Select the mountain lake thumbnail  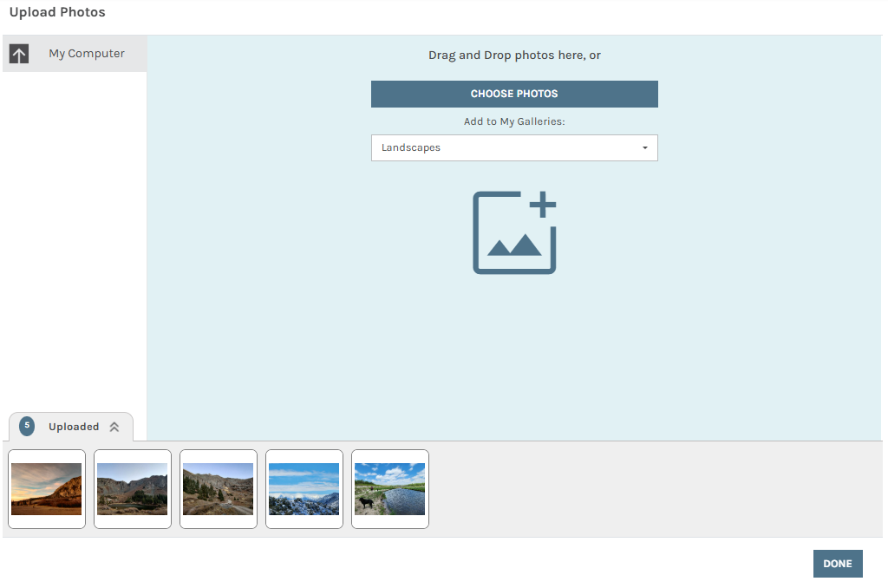(x=133, y=489)
